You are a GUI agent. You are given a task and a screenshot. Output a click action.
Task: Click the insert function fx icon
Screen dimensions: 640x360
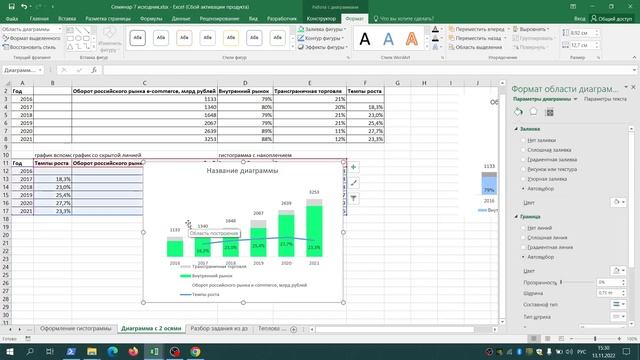[93, 70]
